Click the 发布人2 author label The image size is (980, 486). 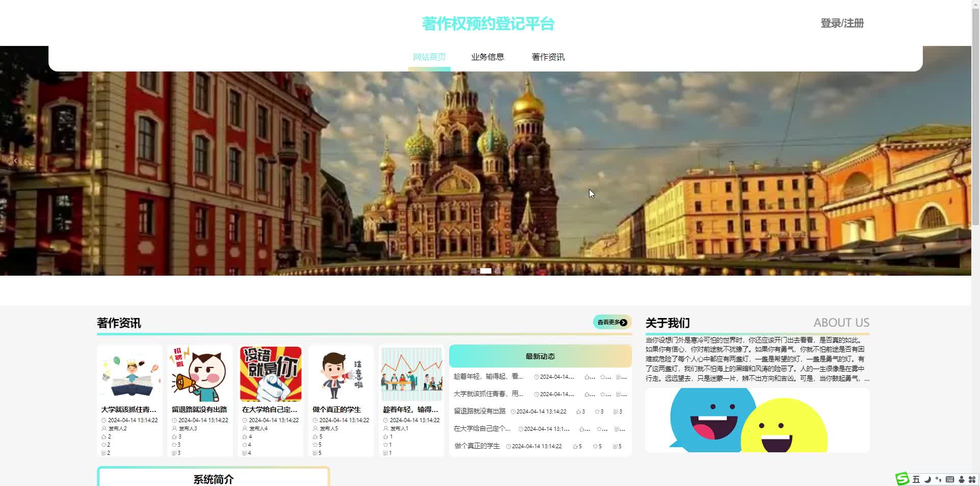click(x=117, y=429)
